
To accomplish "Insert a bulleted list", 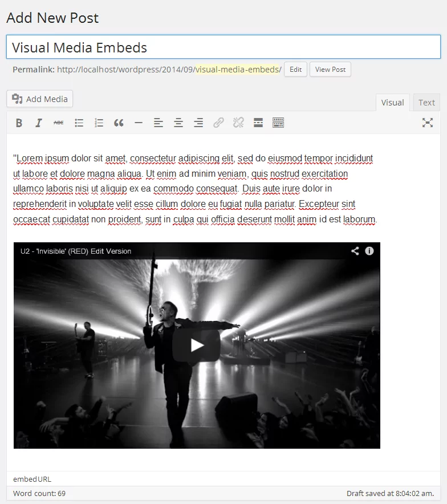I will point(79,123).
